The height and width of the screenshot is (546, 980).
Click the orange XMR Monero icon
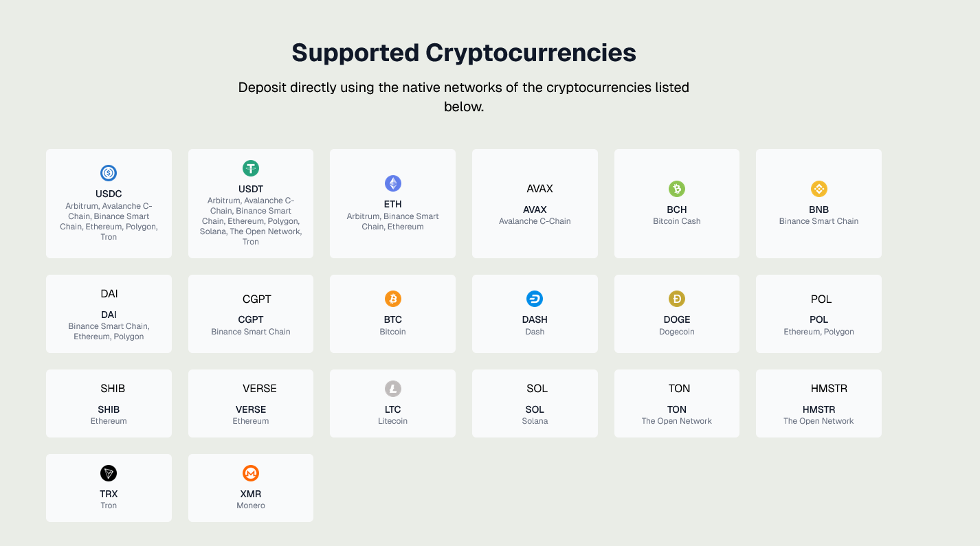(251, 473)
